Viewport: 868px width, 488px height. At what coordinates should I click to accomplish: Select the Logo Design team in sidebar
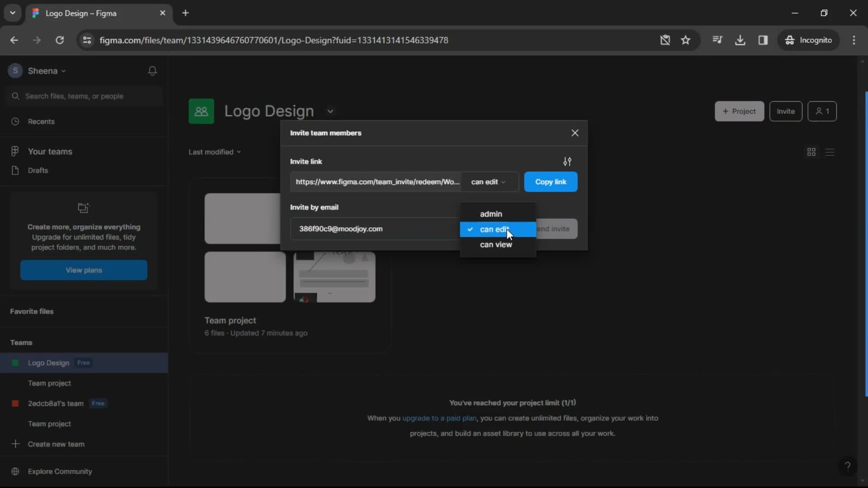pos(84,363)
